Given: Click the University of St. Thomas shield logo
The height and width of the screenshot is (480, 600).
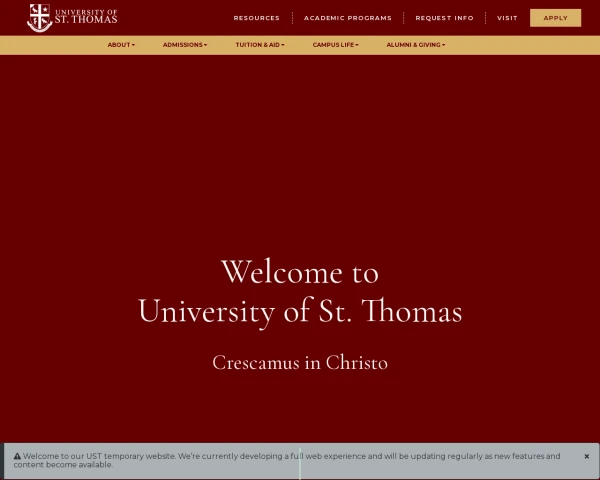Looking at the screenshot, I should (x=39, y=18).
